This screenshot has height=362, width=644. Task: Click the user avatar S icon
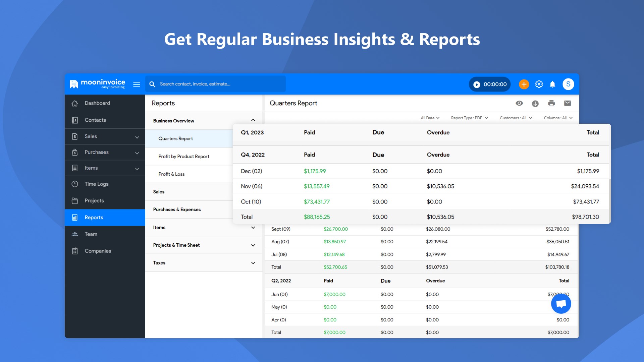[568, 84]
